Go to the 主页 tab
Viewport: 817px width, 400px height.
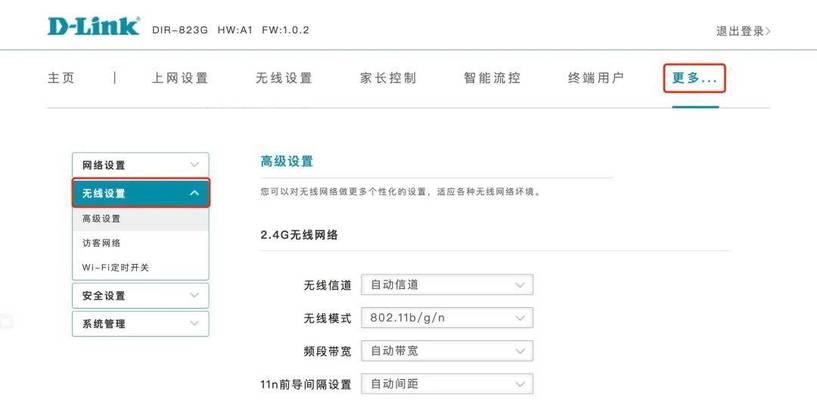[61, 78]
